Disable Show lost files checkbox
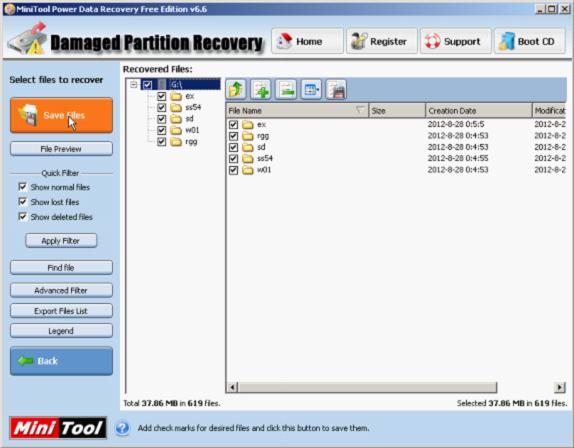 [23, 202]
